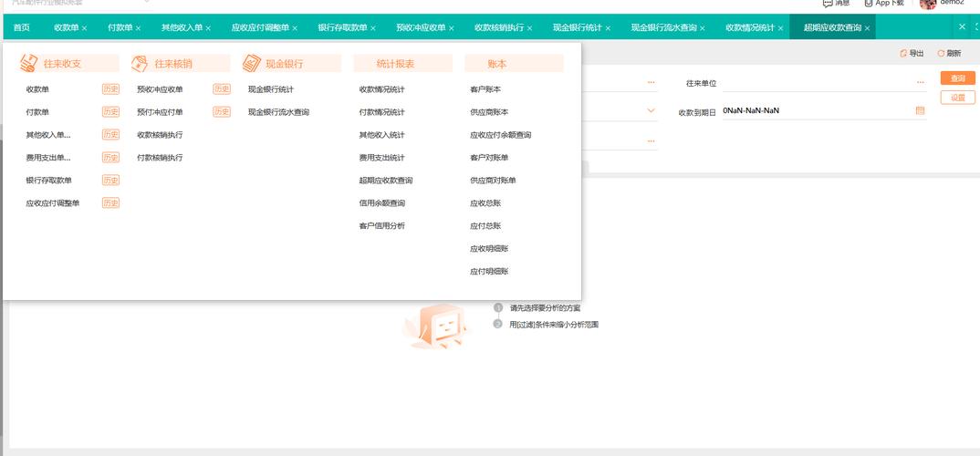The width and height of the screenshot is (980, 456).
Task: Switch to the 收款核销执行 tab
Action: click(x=499, y=27)
